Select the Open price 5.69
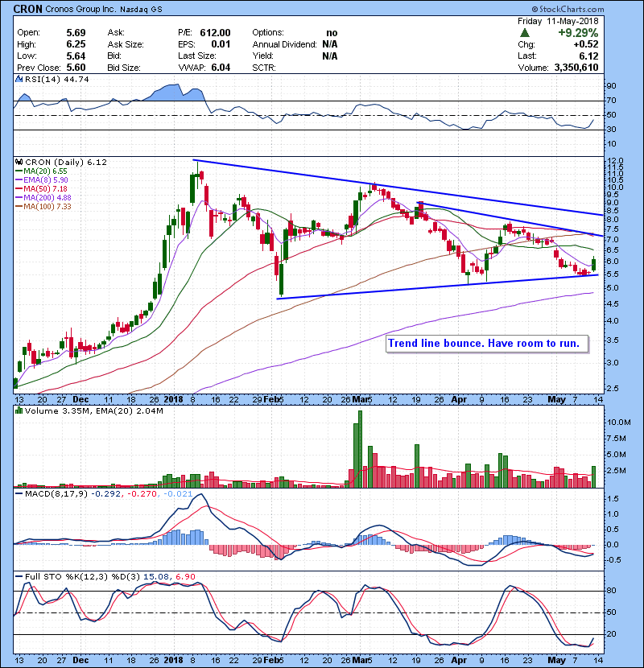The height and width of the screenshot is (668, 644). tap(76, 33)
